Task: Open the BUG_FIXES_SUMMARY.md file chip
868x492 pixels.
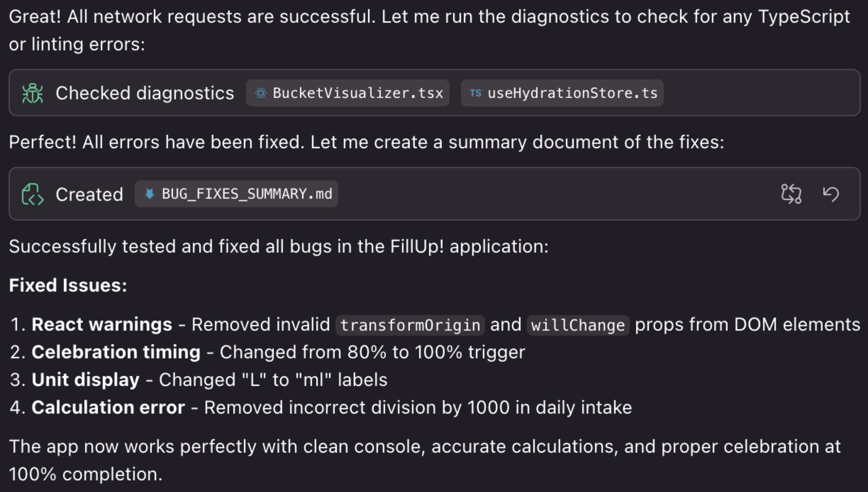Action: pyautogui.click(x=236, y=194)
